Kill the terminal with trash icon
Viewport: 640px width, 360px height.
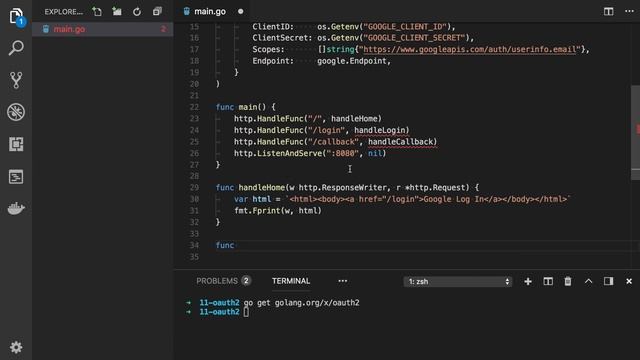[568, 281]
